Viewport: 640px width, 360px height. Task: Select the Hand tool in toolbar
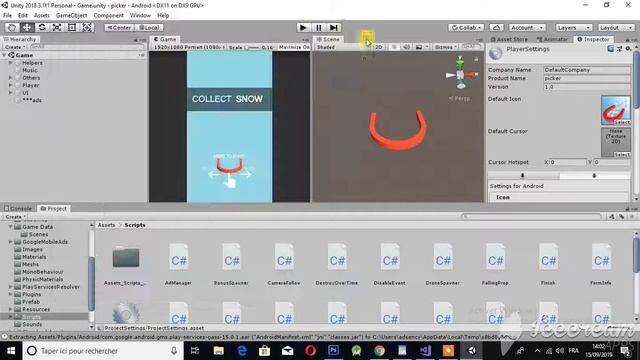(11, 27)
